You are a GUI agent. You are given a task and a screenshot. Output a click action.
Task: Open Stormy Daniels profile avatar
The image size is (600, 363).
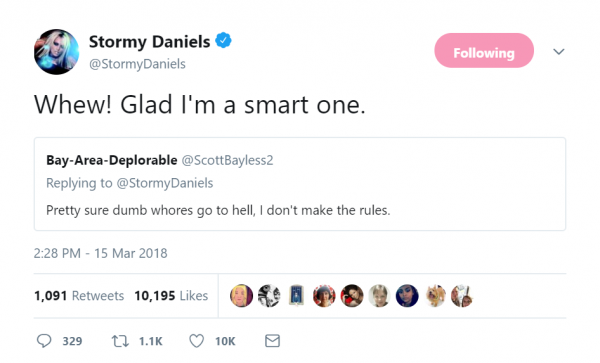(x=57, y=52)
